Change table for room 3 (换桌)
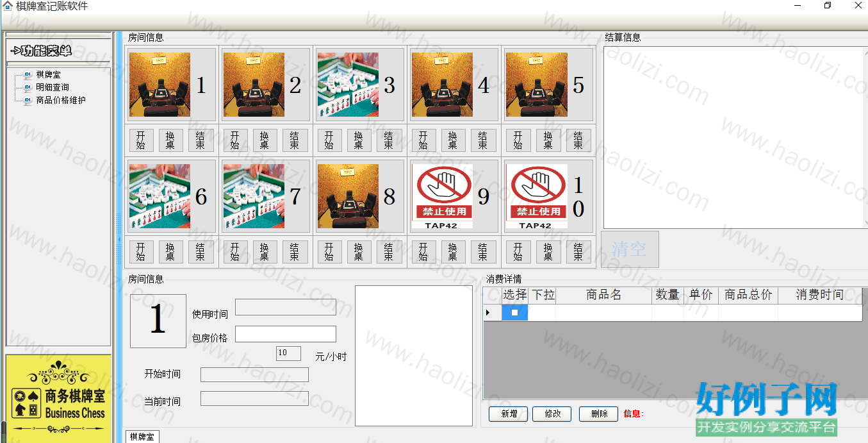The height and width of the screenshot is (443, 868). point(359,140)
